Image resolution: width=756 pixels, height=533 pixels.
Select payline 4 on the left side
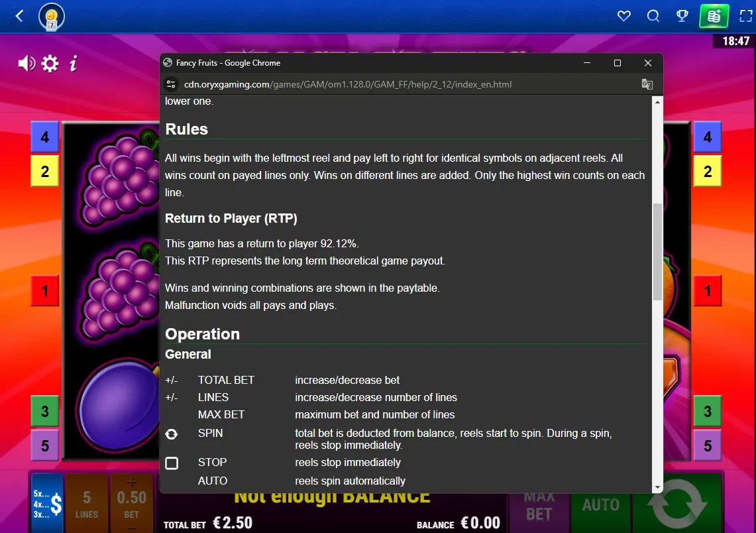tap(45, 137)
